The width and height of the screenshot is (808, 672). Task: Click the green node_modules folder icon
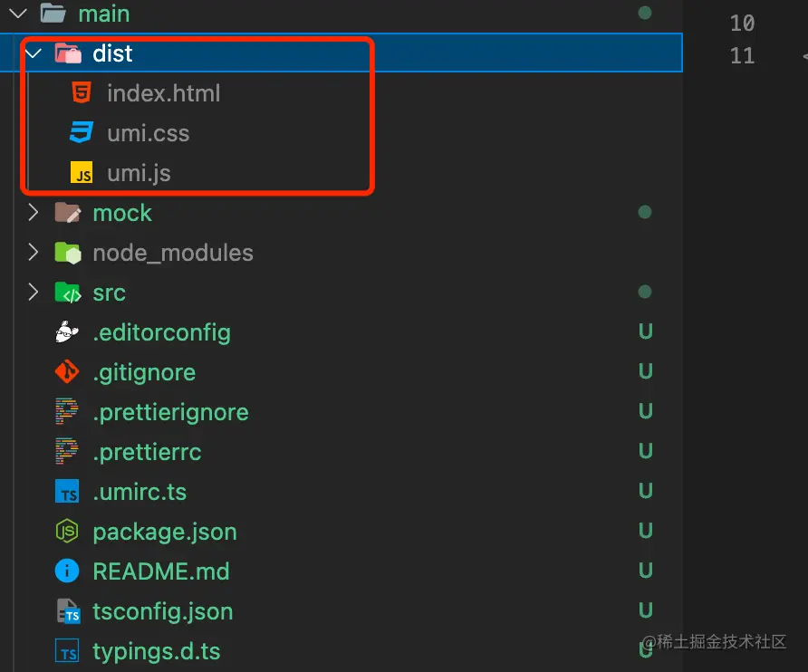68,253
